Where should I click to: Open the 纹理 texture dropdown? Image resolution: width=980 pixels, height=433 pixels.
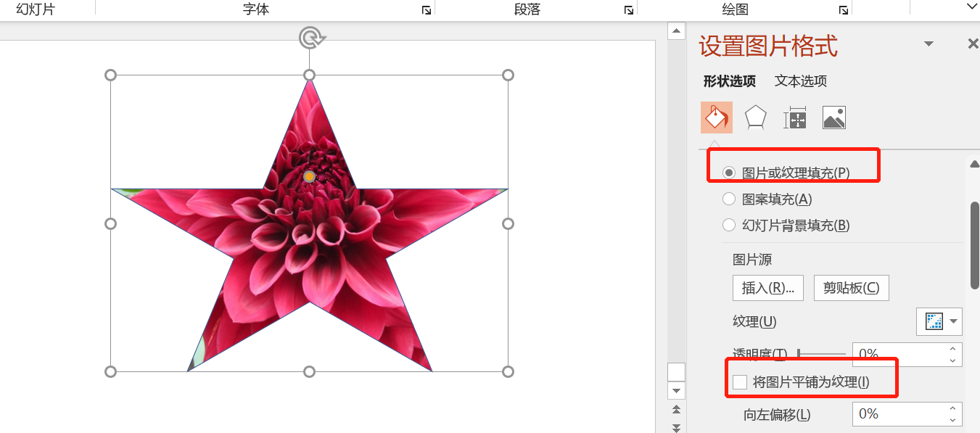[939, 321]
